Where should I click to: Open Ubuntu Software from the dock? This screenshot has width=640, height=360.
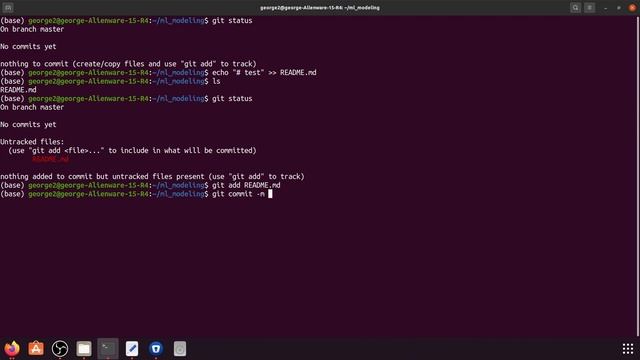(x=36, y=349)
